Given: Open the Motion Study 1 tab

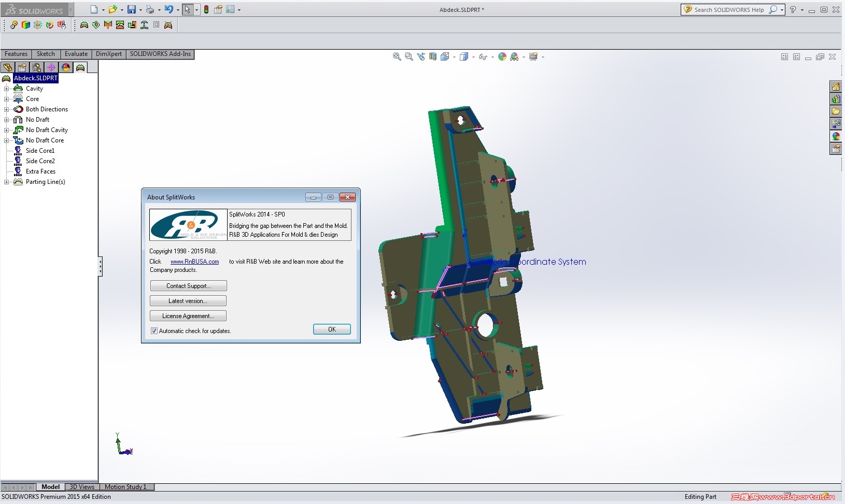Looking at the screenshot, I should tap(126, 486).
